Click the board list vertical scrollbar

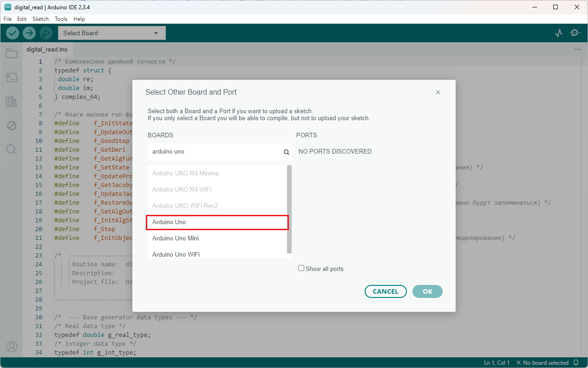pos(289,209)
